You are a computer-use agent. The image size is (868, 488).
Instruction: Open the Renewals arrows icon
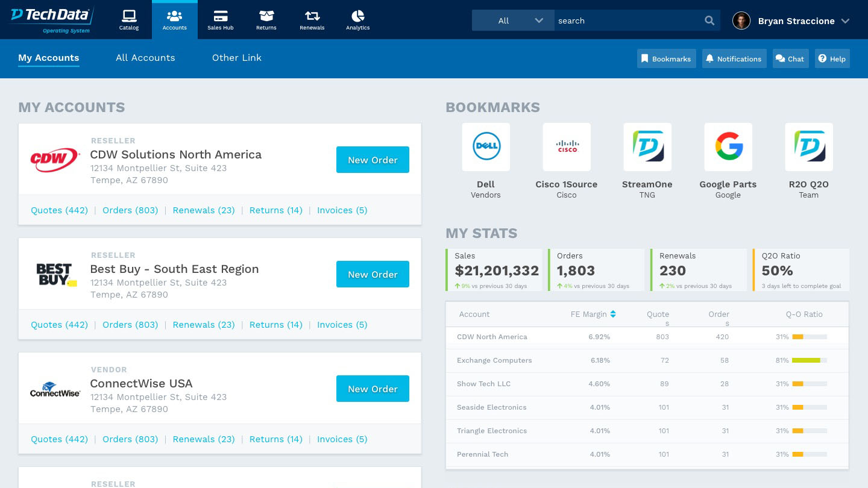click(312, 16)
